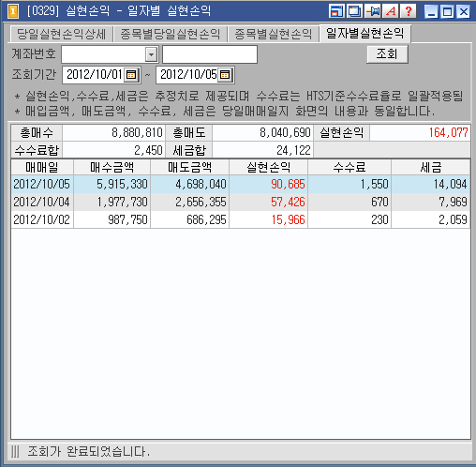Click buy amount 5,915,330
Screen dimensions: 476x467
122,184
